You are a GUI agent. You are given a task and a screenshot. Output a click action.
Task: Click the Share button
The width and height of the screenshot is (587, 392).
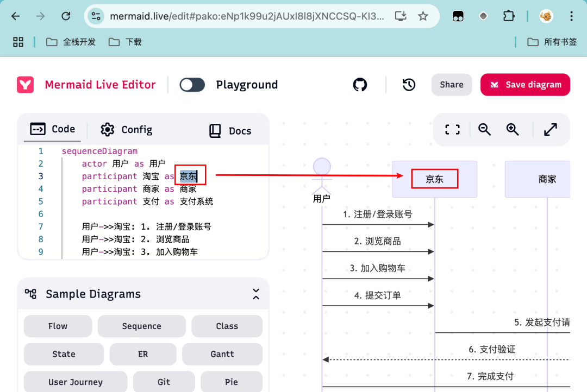click(452, 85)
